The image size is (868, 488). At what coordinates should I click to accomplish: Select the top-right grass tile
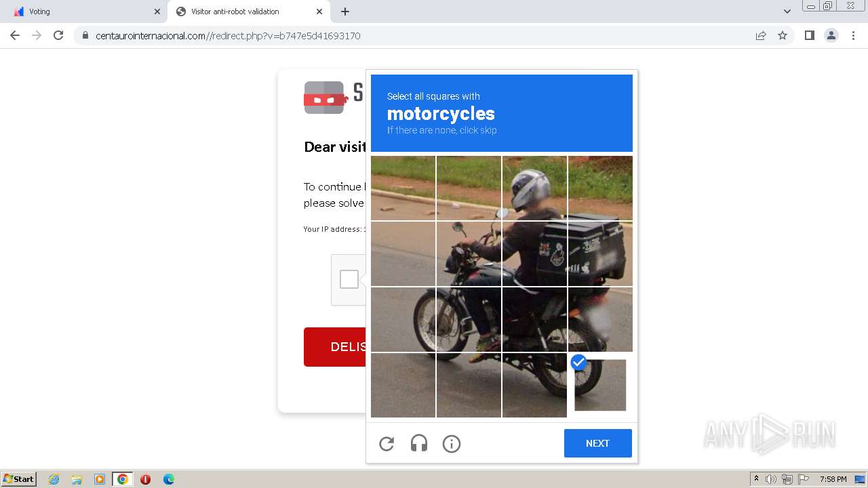[600, 188]
